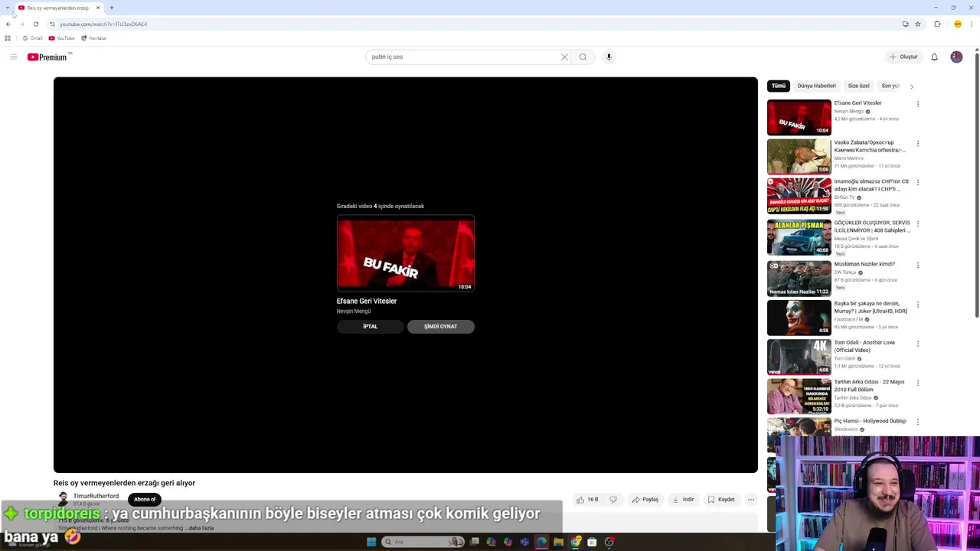Click the next-video BU FAKİR thumbnail in player
Viewport: 980px width, 551px height.
click(x=406, y=253)
